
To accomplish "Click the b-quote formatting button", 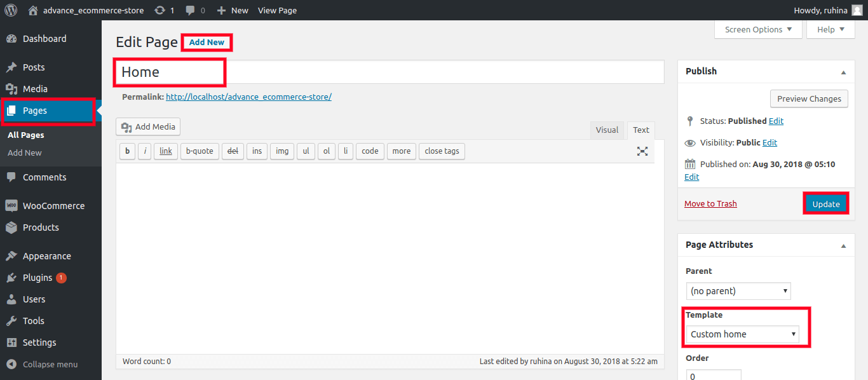I will pos(200,151).
